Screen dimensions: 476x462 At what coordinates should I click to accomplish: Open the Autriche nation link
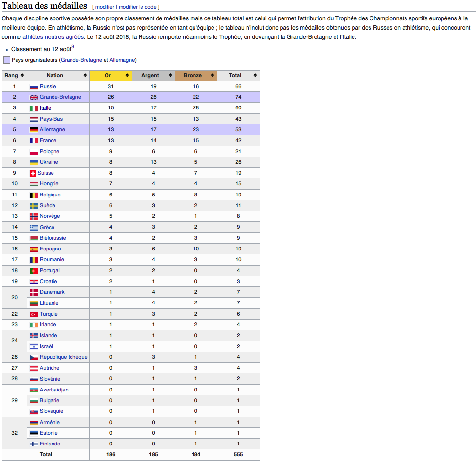point(50,368)
